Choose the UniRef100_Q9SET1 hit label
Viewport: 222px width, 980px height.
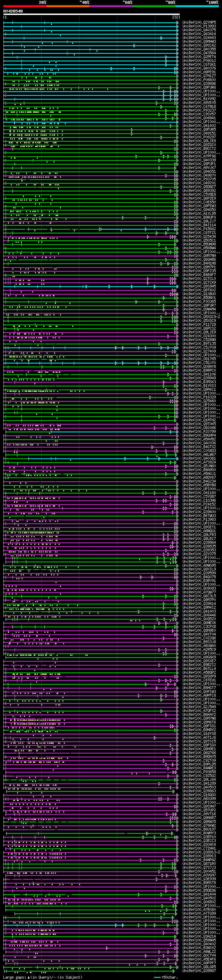(199, 527)
